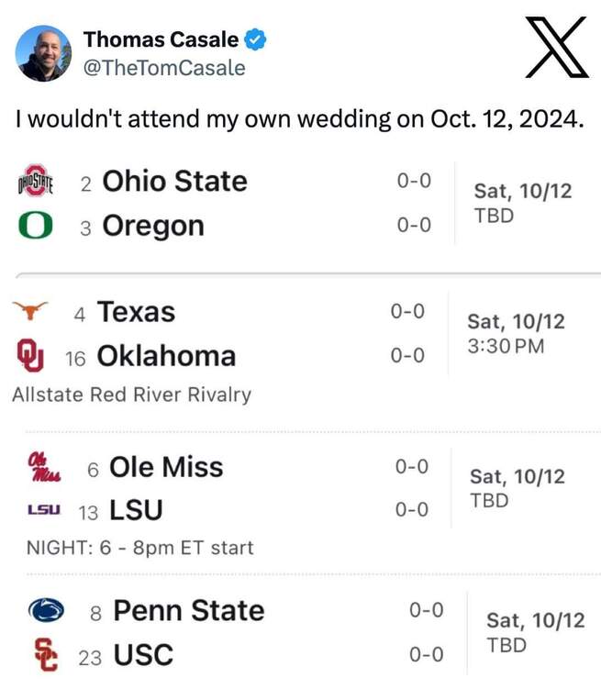Image resolution: width=601 pixels, height=700 pixels.
Task: Click the 3:30 PM game time
Action: click(506, 346)
